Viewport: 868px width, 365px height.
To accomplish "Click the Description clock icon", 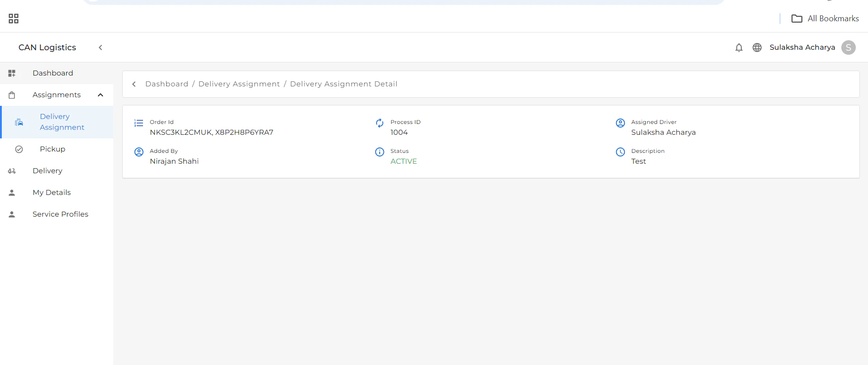I will [x=620, y=152].
